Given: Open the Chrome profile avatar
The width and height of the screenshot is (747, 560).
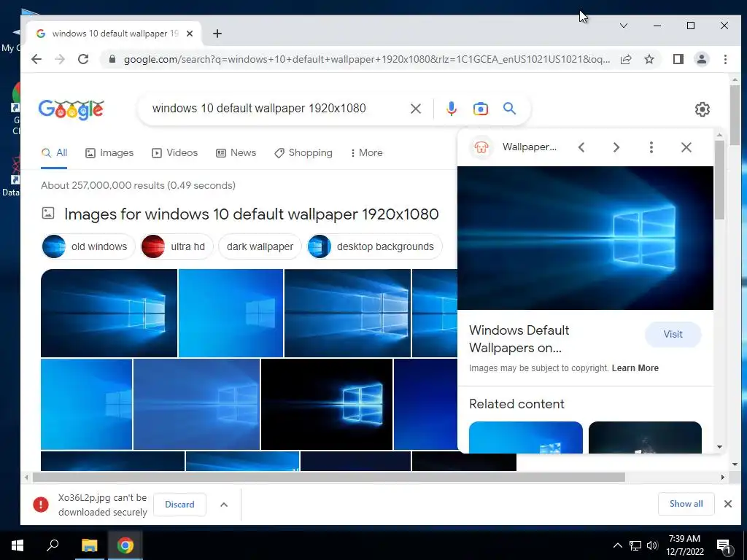Looking at the screenshot, I should pyautogui.click(x=701, y=59).
